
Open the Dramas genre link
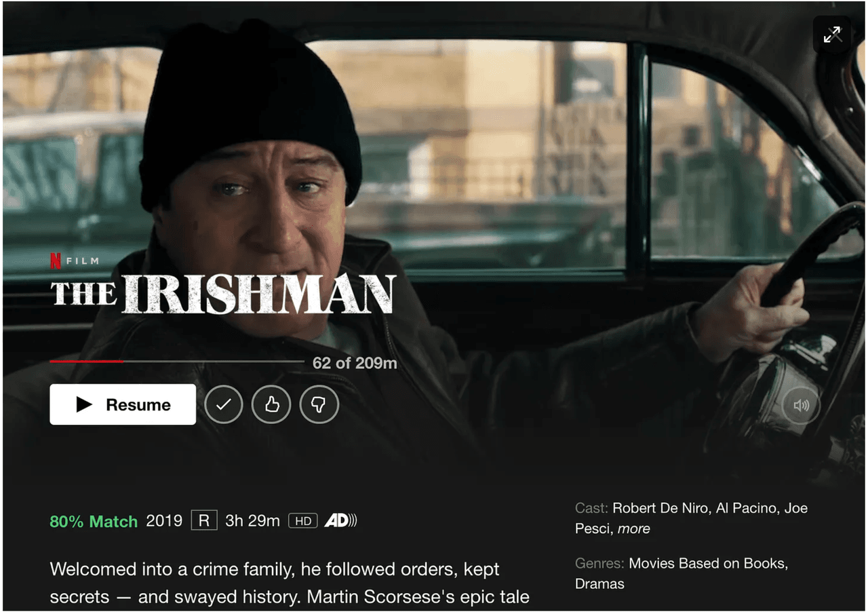coord(599,583)
